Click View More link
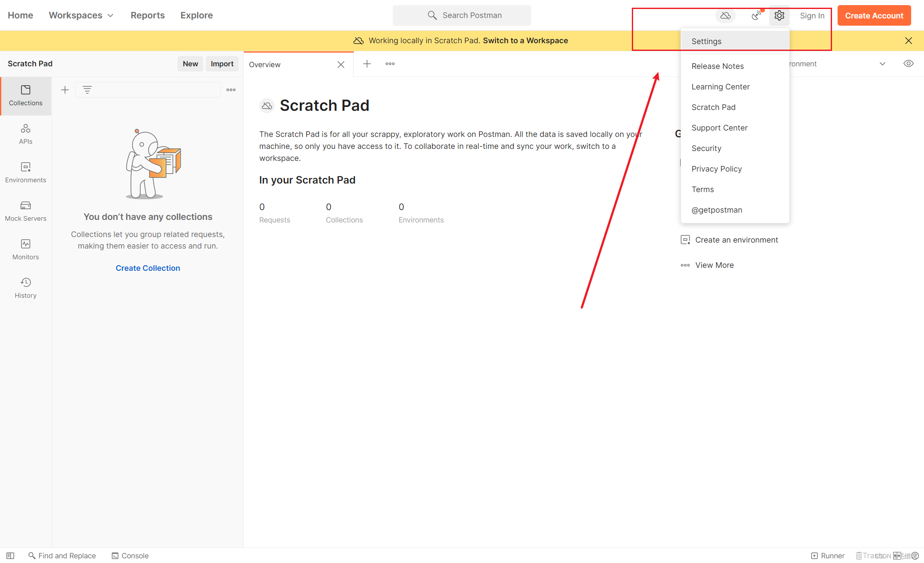 [x=707, y=265]
